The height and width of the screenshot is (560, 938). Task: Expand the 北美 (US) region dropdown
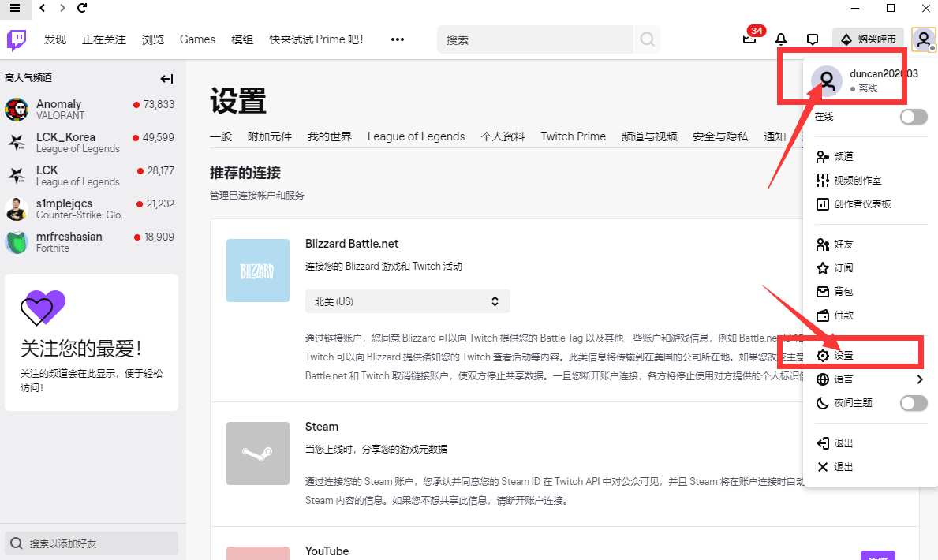407,301
